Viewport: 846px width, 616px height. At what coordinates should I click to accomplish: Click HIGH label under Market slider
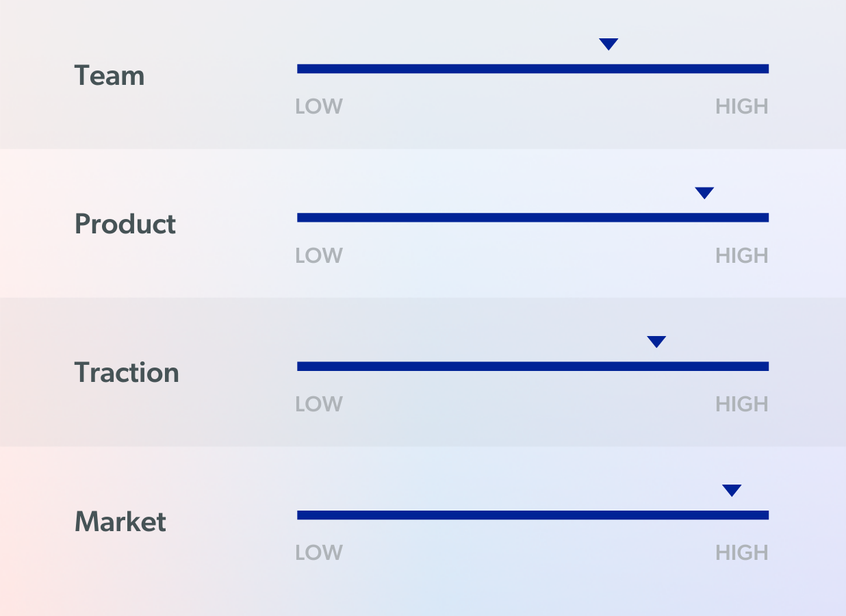(742, 552)
